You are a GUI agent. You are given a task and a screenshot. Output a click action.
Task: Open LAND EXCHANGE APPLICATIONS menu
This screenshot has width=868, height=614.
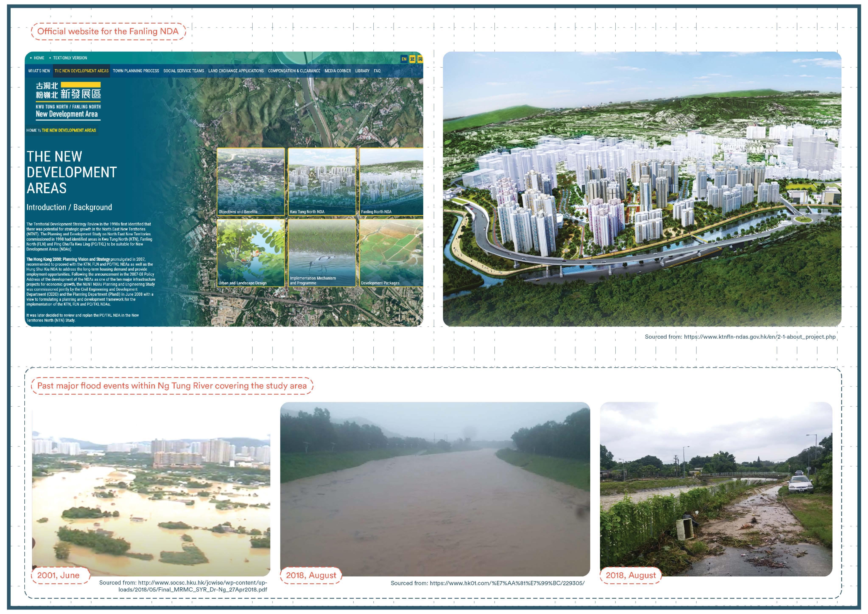pos(236,71)
